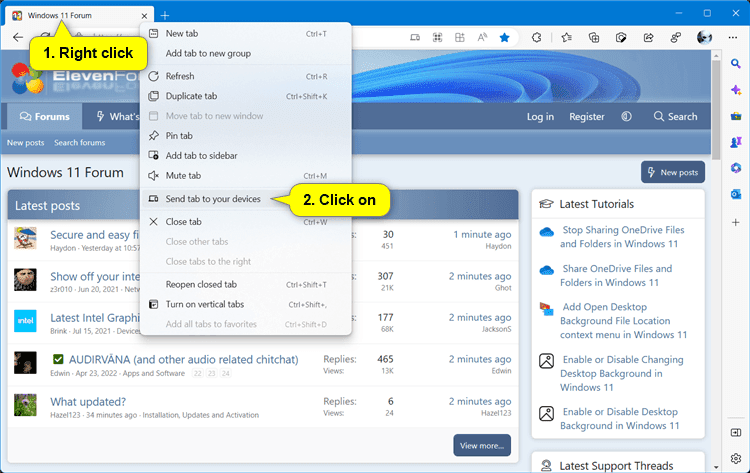750x473 pixels.
Task: Choose Duplicate tab menu entry
Action: click(246, 96)
